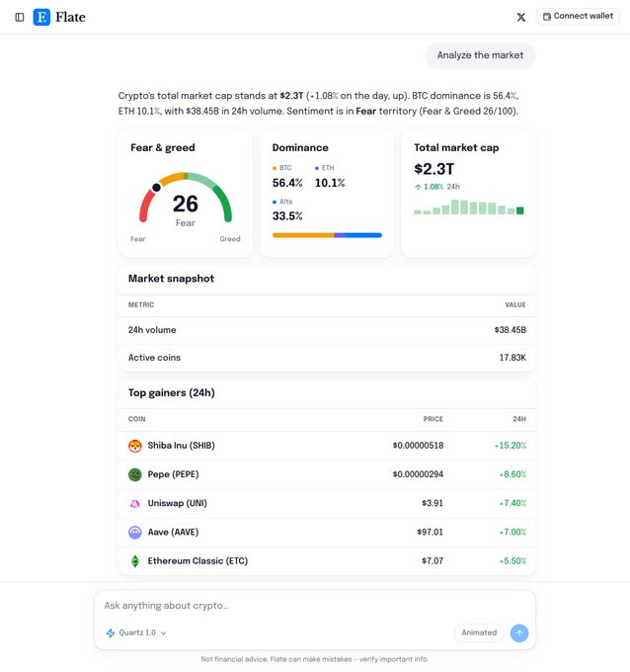
Task: Click the +5.50% change for ETC
Action: click(512, 561)
